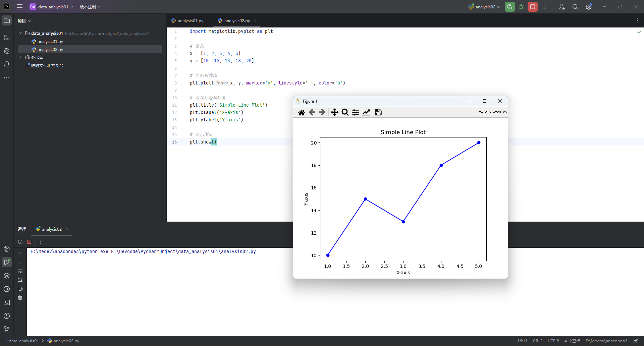Click the code inspection checkmark widget
This screenshot has width=644, height=346.
click(x=639, y=32)
